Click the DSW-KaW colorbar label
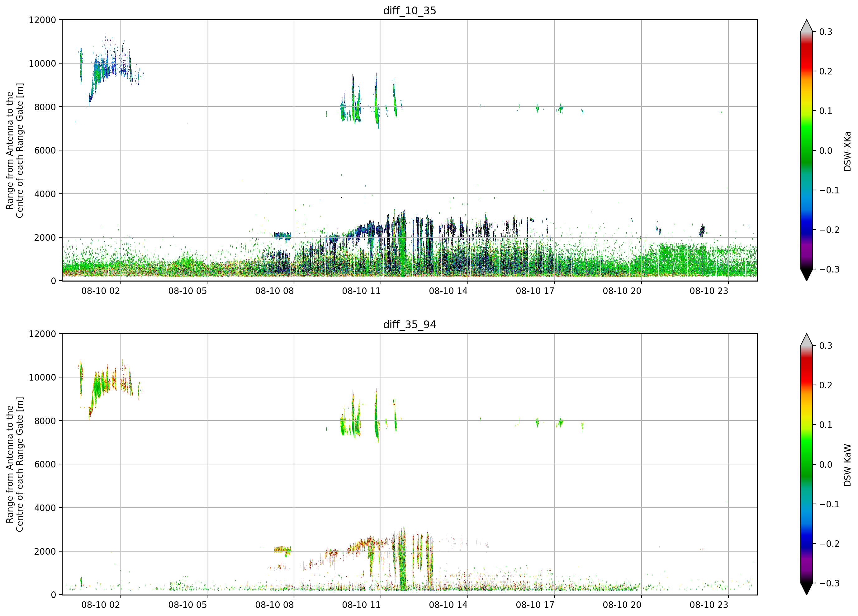858x616 pixels. 847,465
